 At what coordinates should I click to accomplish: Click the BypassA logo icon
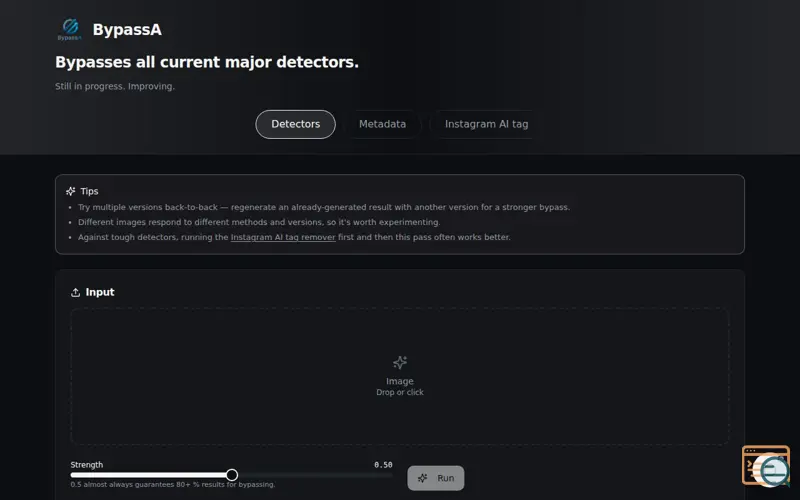coord(69,29)
